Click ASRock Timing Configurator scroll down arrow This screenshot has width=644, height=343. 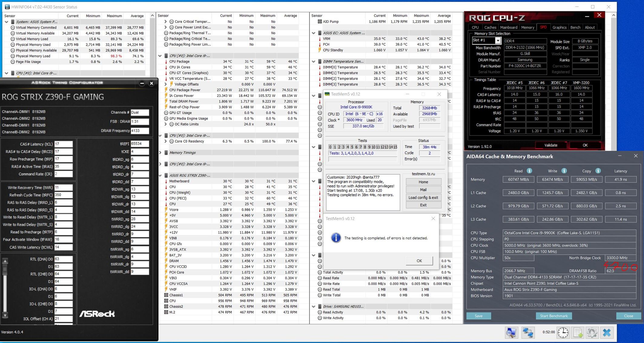pos(5,315)
